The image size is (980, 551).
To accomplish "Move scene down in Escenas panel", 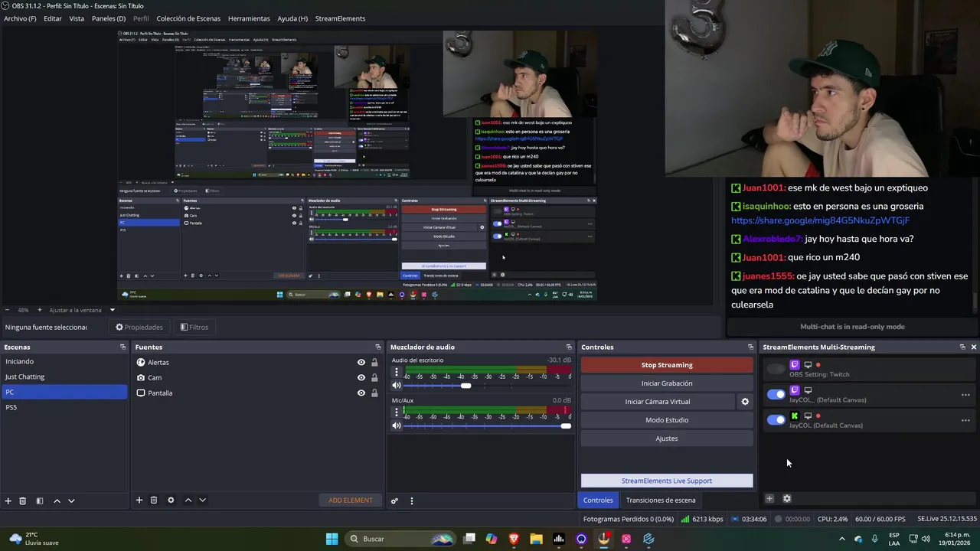I will point(71,500).
